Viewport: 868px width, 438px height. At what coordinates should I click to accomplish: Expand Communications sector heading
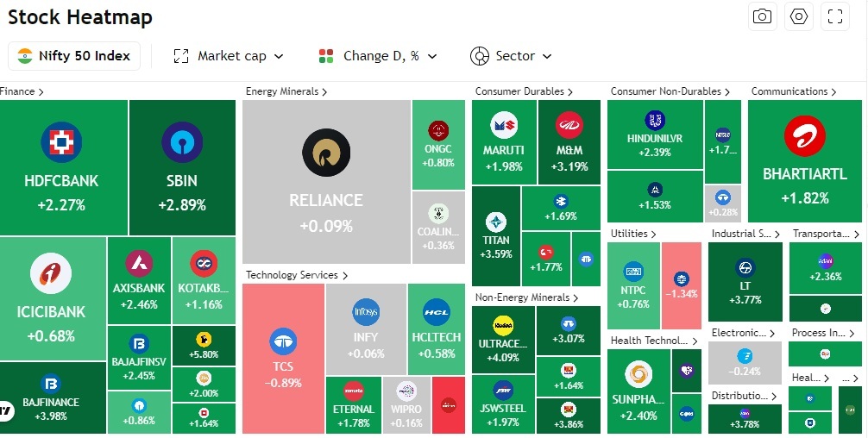click(x=794, y=91)
